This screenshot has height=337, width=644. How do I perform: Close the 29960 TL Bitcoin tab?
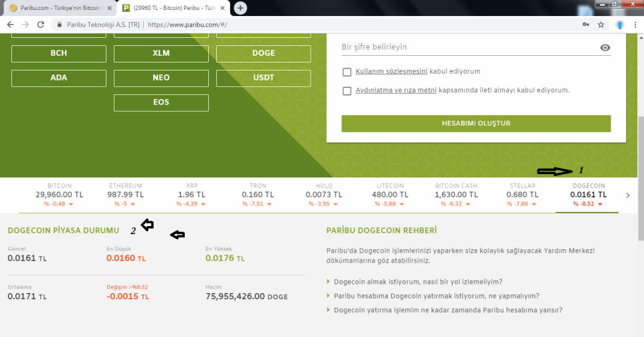click(x=222, y=8)
